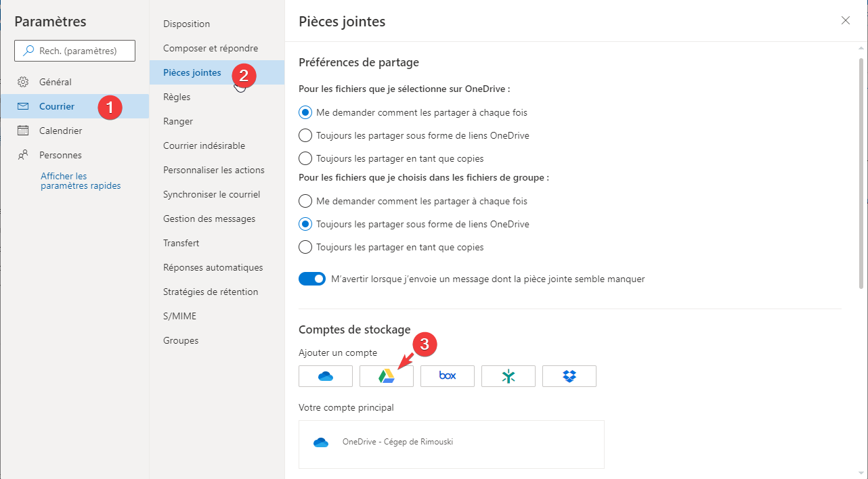Open the Règles settings page
Image resolution: width=868 pixels, height=479 pixels.
coord(217,97)
